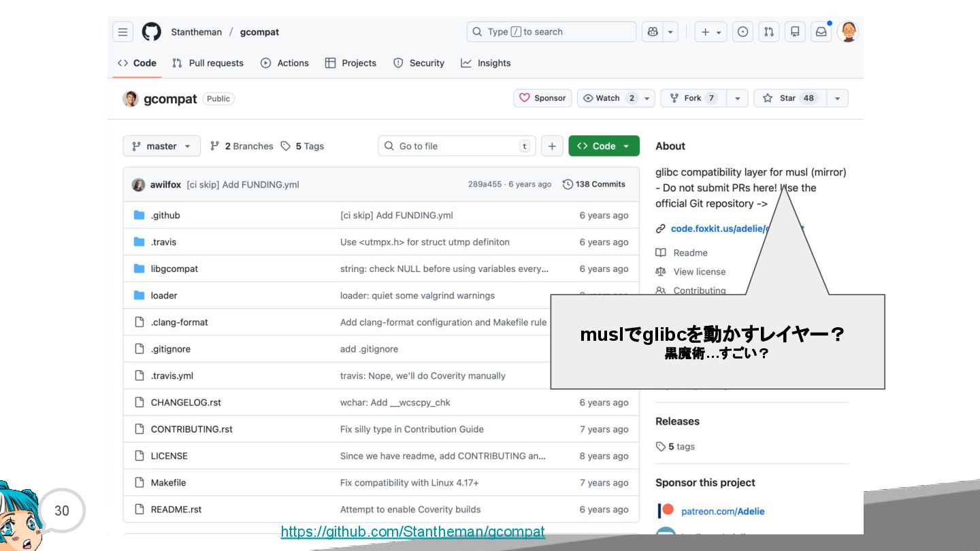The image size is (980, 551).
Task: Open commit 'wchar: Add __wcscpy_chk'
Action: pos(395,402)
